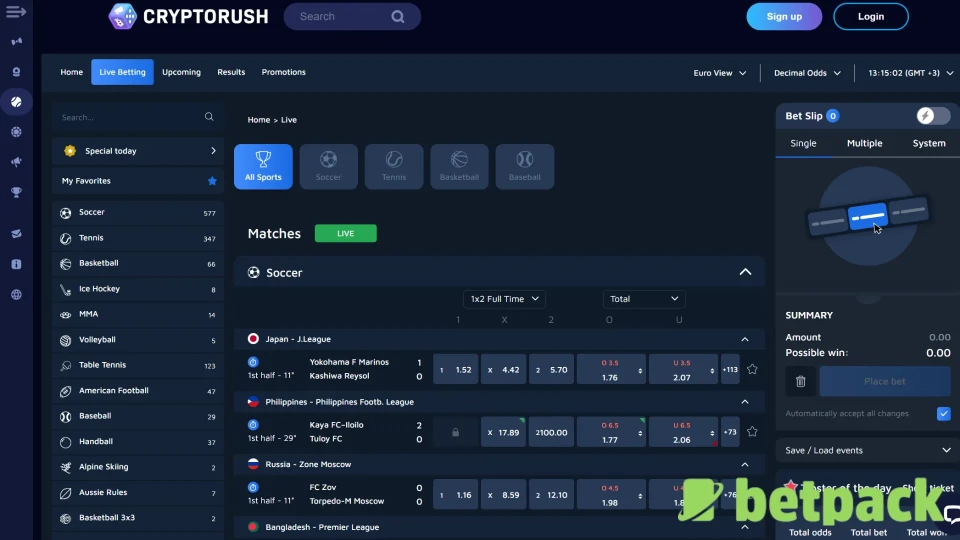Select the Single bet slip tab
Viewport: 960px width, 540px height.
(803, 143)
